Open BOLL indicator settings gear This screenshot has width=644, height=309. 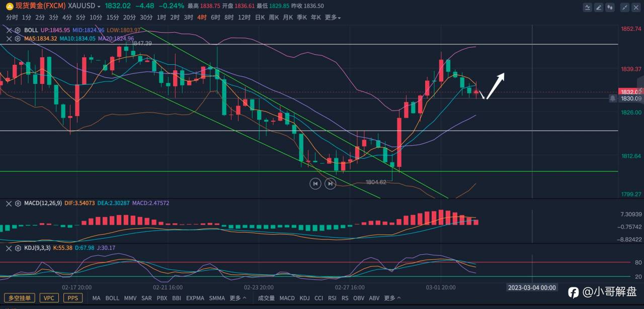[18, 30]
